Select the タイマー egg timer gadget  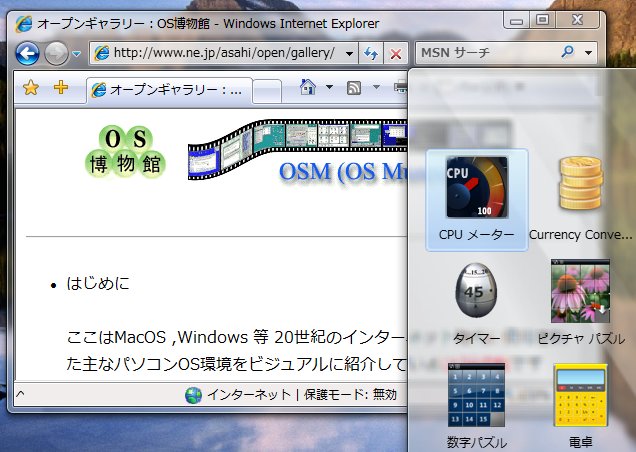coord(477,303)
